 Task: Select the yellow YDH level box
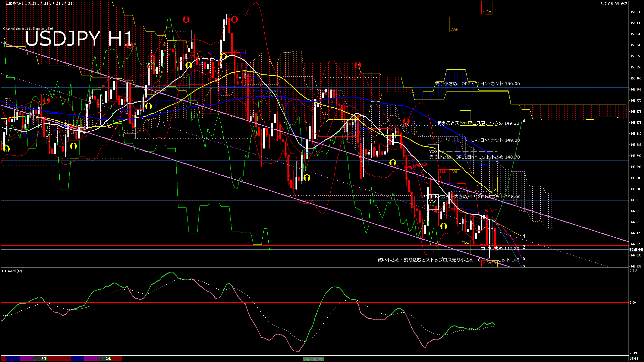[465, 118]
